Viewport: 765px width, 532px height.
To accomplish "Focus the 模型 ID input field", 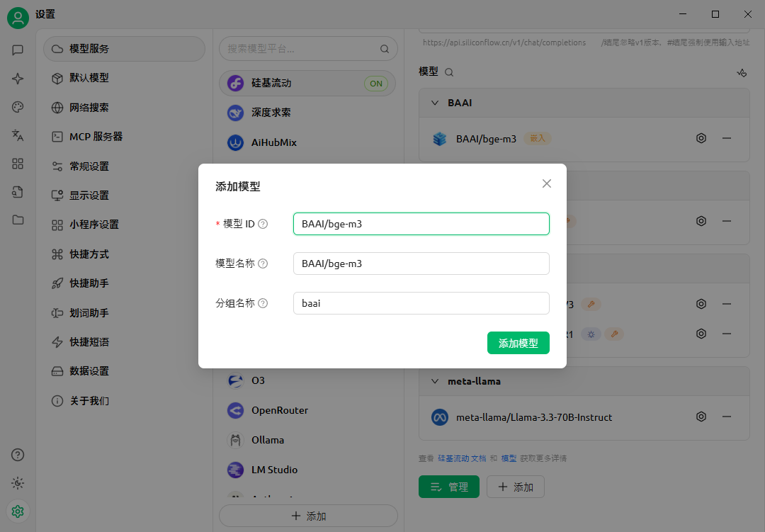I will click(421, 224).
